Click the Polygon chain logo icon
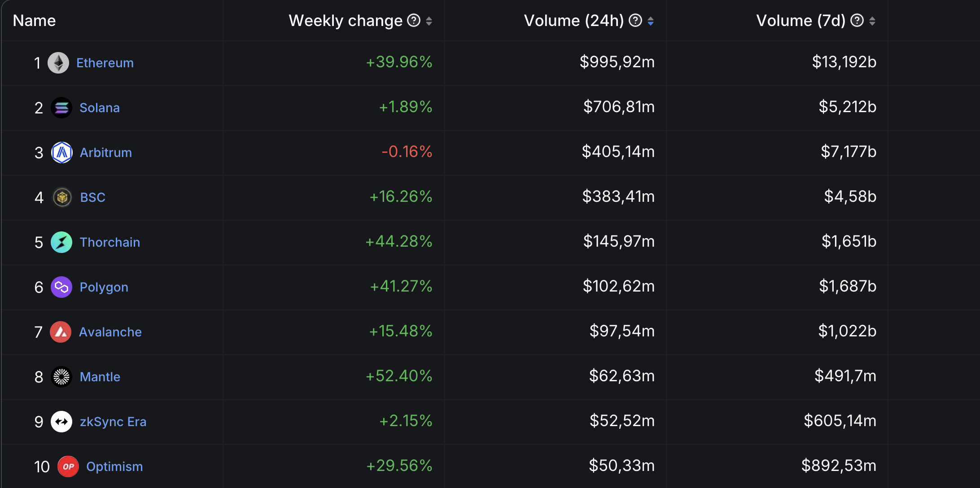The image size is (980, 488). [x=61, y=287]
